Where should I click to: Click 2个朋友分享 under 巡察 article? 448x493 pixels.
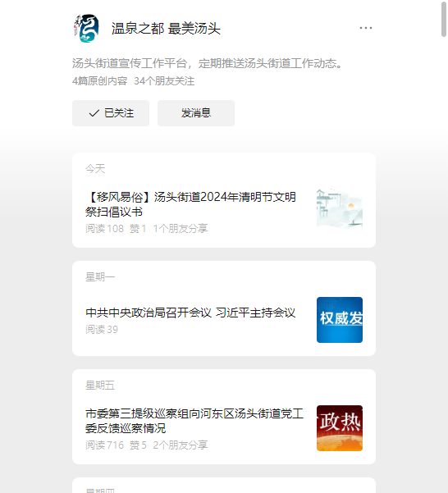tap(181, 445)
